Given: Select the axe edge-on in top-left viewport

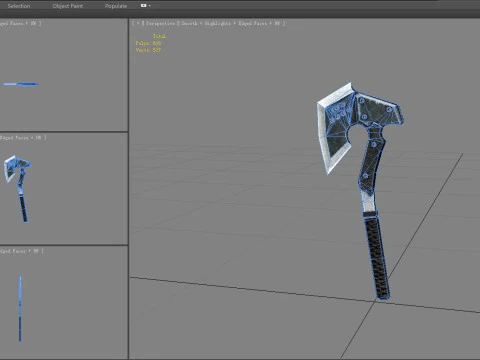Looking at the screenshot, I should pyautogui.click(x=20, y=84).
